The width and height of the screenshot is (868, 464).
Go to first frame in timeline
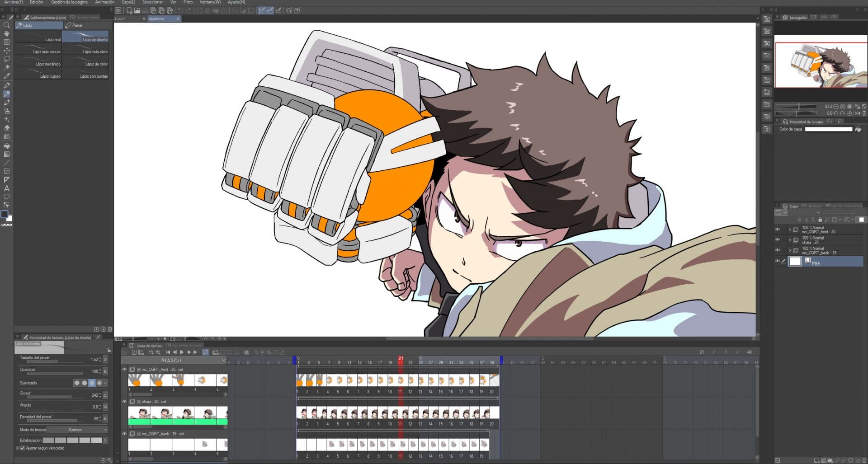[168, 352]
